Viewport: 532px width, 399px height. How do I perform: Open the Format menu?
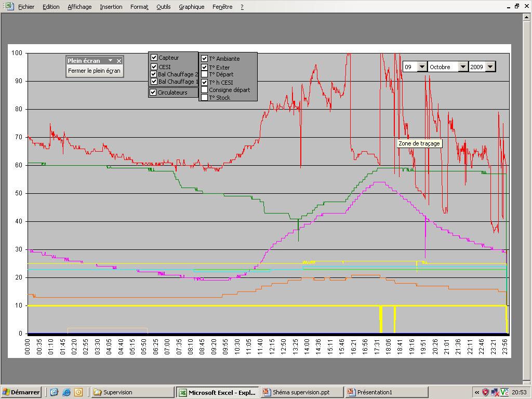[139, 7]
